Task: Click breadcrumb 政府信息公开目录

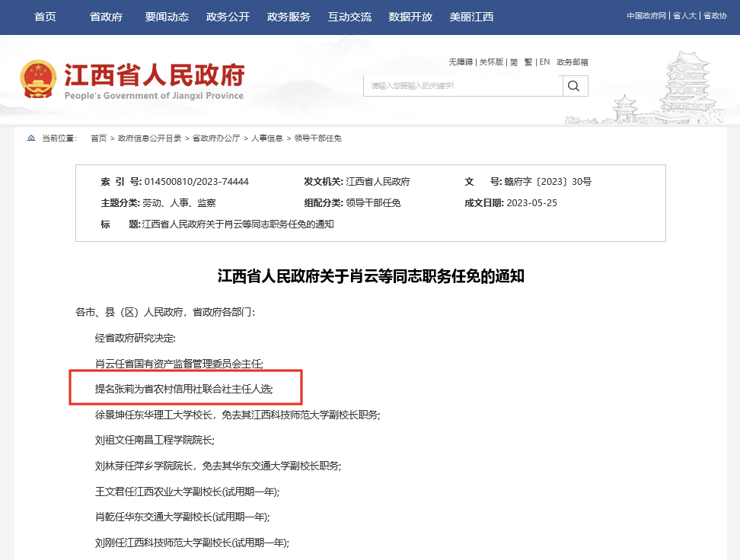Action: [x=150, y=138]
